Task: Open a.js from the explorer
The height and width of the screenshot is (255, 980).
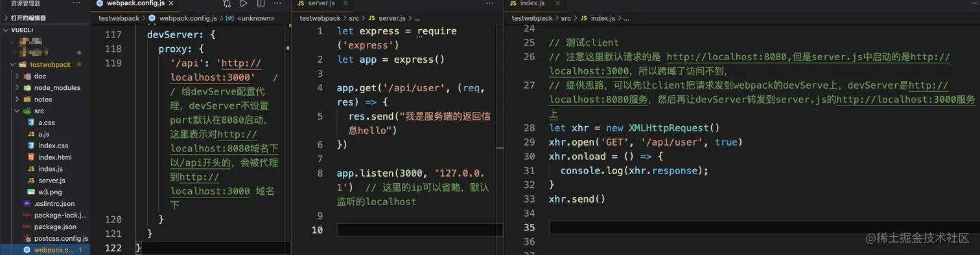Action: coord(44,134)
